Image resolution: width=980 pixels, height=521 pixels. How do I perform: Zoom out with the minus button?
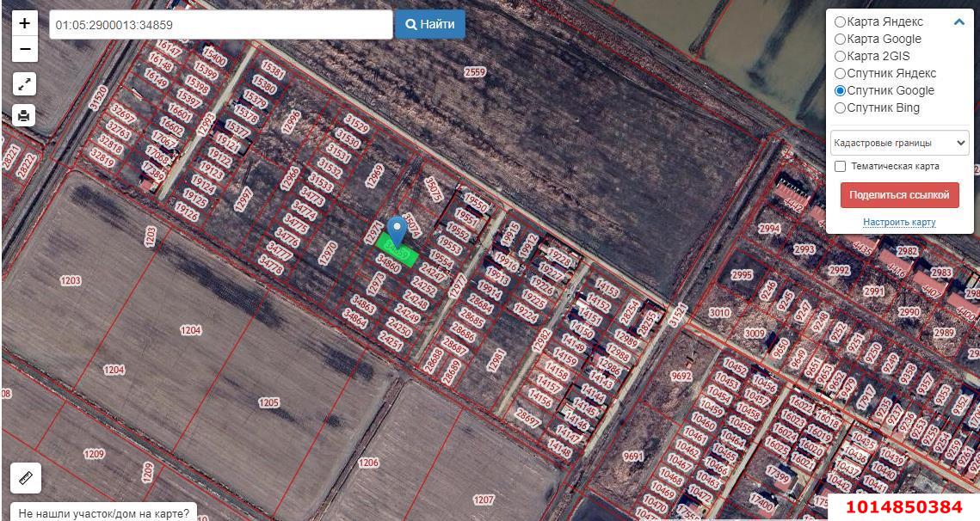pos(25,49)
